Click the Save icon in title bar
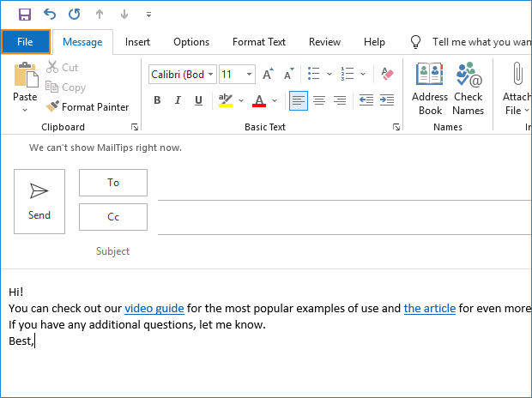 pos(24,15)
